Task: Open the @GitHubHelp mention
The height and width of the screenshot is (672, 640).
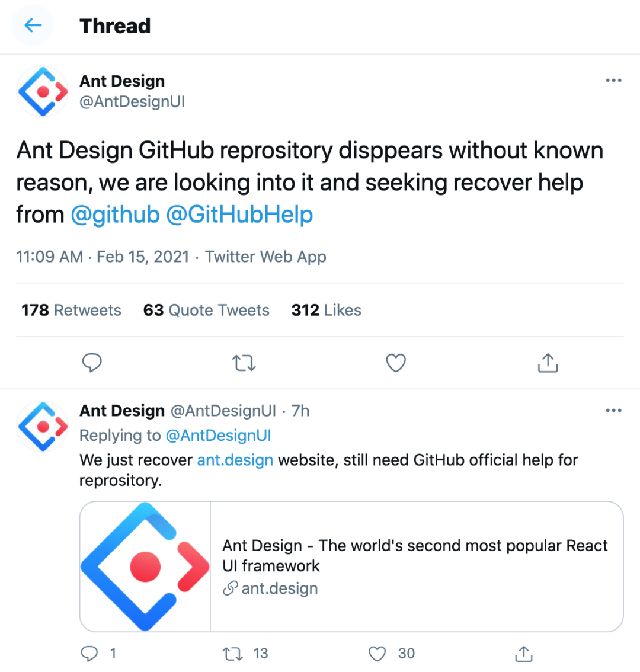Action: [x=239, y=215]
